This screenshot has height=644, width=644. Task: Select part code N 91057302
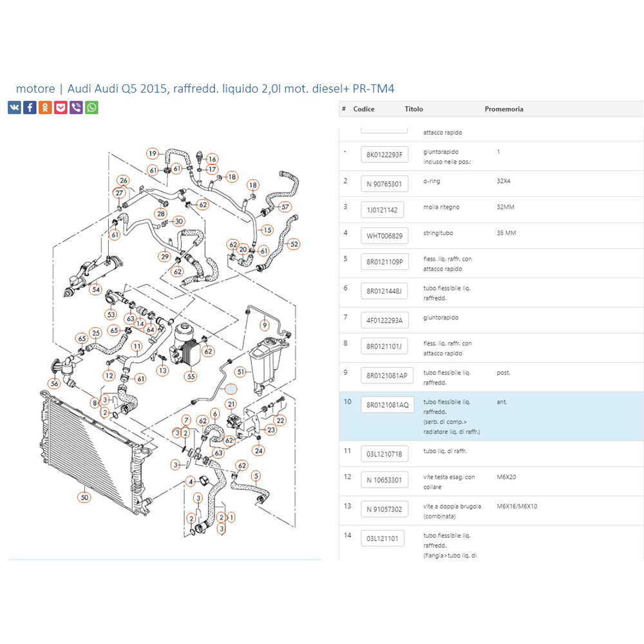tap(384, 509)
